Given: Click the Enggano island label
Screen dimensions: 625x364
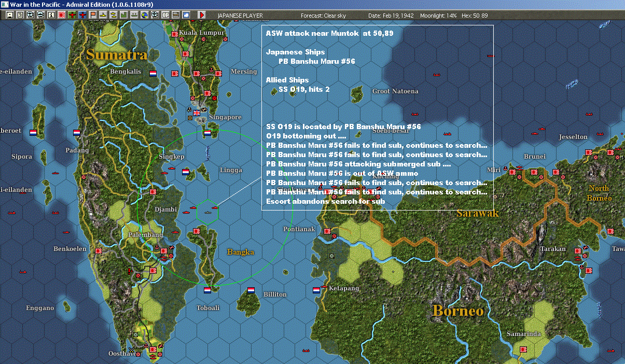Looking at the screenshot, I should 40,308.
